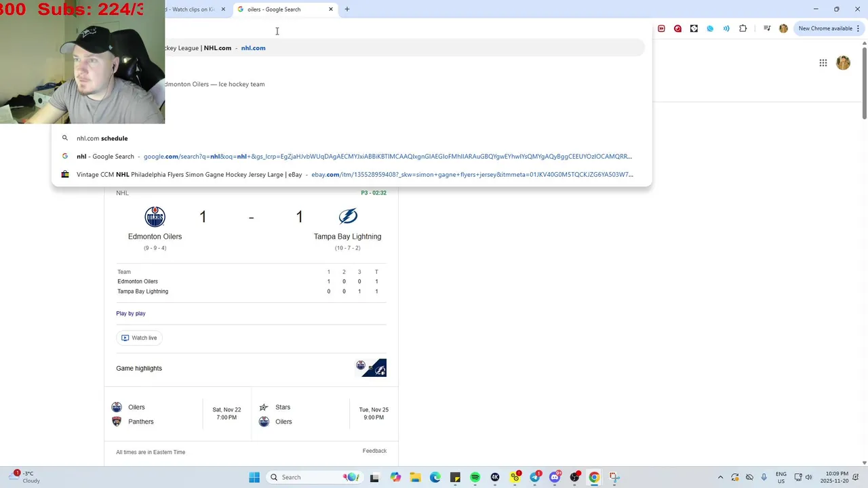Open the Chrome profile avatar in toolbar
This screenshot has height=488, width=868.
(783, 28)
